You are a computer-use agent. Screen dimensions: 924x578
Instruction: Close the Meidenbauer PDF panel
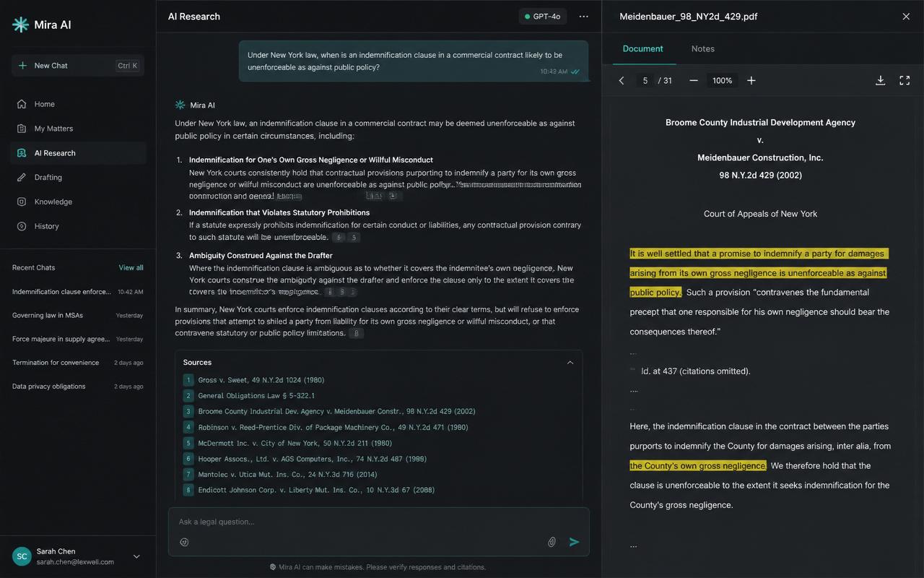906,17
